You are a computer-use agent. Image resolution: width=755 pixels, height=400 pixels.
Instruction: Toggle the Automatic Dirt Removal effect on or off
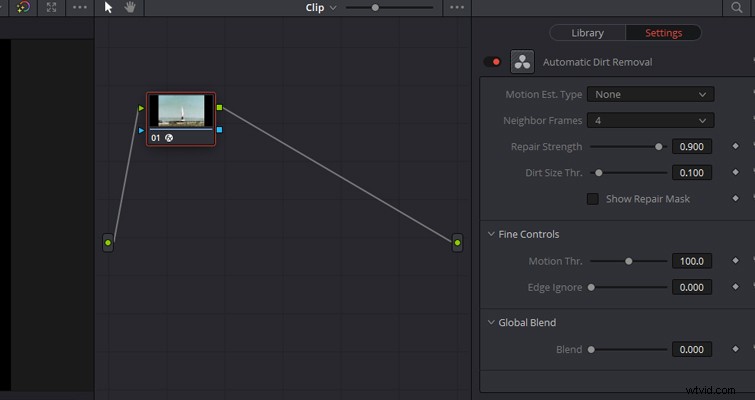pyautogui.click(x=492, y=62)
